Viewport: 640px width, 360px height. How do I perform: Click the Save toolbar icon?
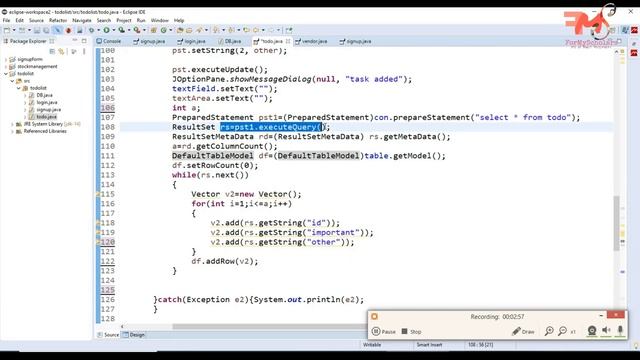[x=37, y=30]
